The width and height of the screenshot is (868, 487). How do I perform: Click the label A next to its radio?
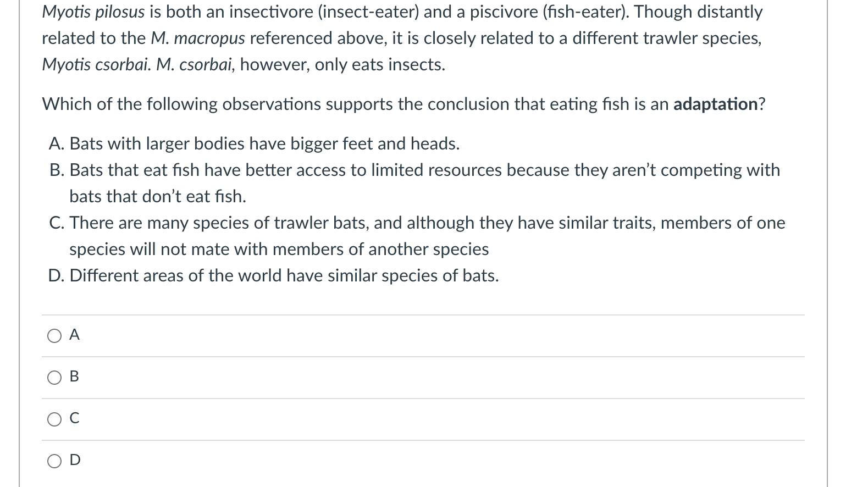[x=74, y=335]
